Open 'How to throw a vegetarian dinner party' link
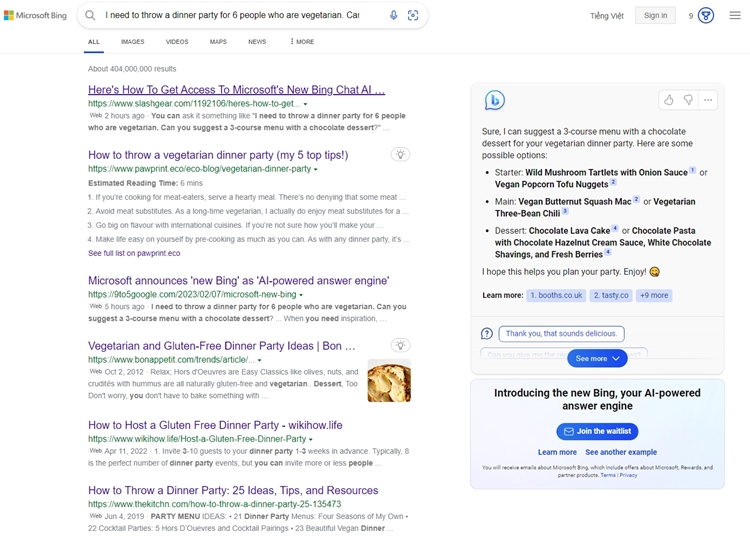Screen dimensions: 750x536 218,155
